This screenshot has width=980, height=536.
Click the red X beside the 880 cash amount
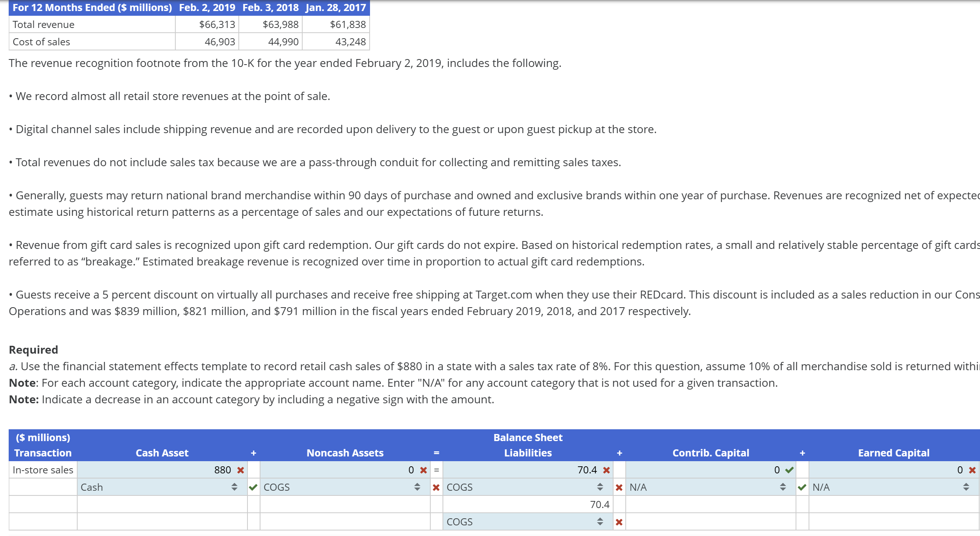(240, 469)
